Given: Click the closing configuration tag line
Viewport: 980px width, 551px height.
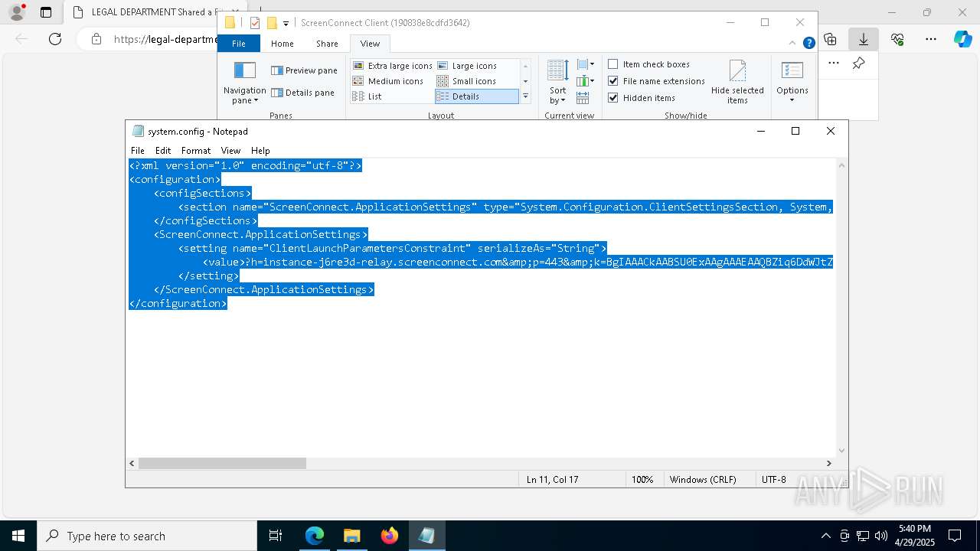Looking at the screenshot, I should click(178, 304).
